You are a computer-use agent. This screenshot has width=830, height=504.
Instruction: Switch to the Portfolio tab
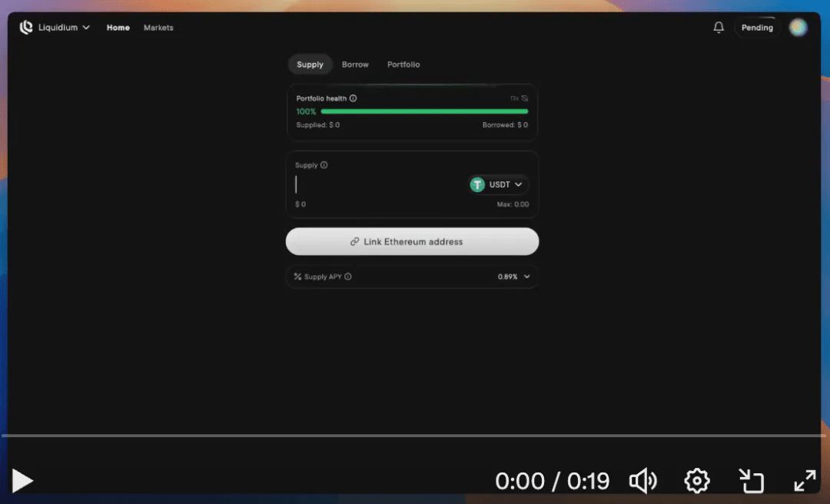403,64
